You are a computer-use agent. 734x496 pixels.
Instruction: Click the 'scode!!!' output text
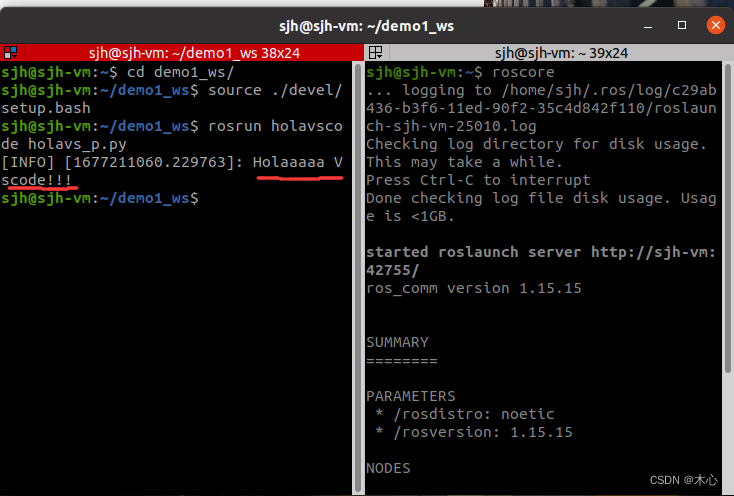(x=37, y=180)
